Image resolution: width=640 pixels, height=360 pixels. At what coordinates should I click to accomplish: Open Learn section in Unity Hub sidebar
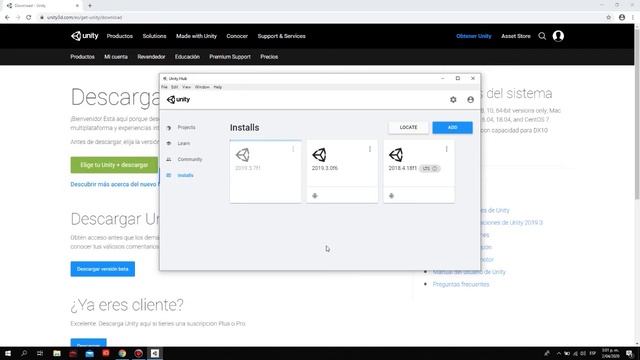point(184,143)
